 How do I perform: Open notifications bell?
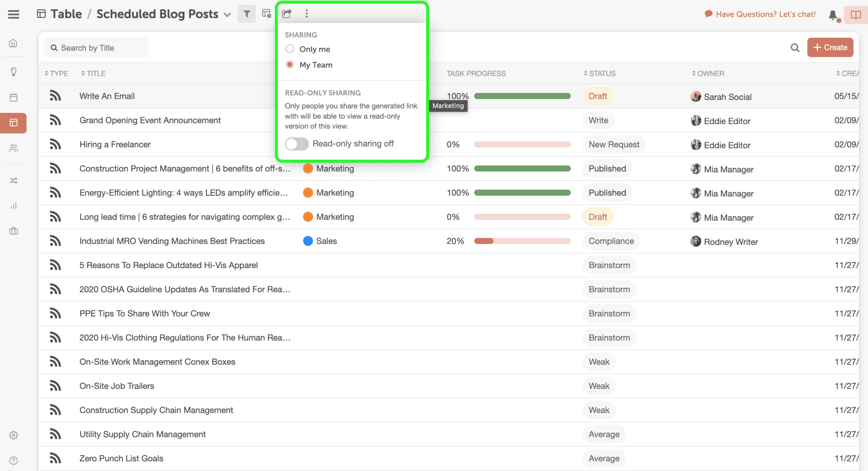833,15
